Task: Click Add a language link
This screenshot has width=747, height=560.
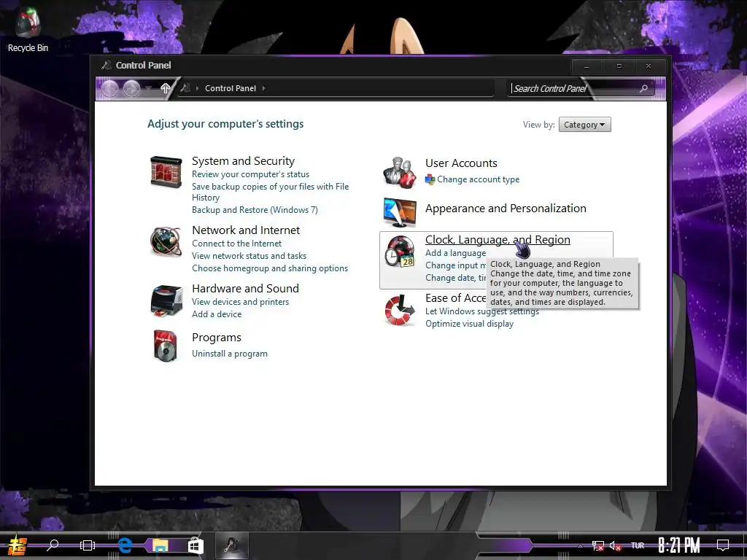Action: (455, 253)
